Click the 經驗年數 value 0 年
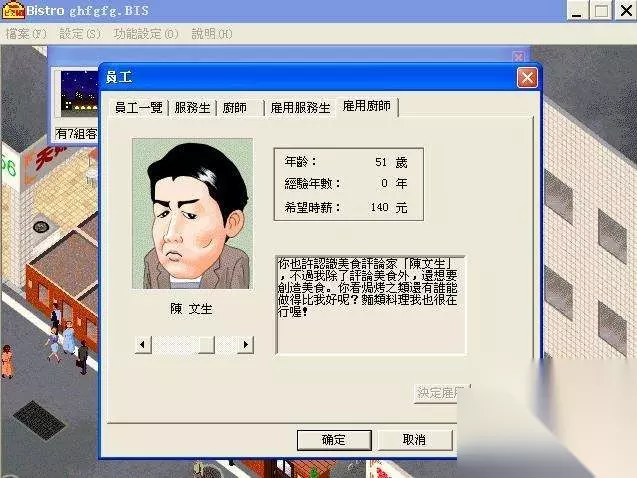This screenshot has height=478, width=637. [394, 184]
